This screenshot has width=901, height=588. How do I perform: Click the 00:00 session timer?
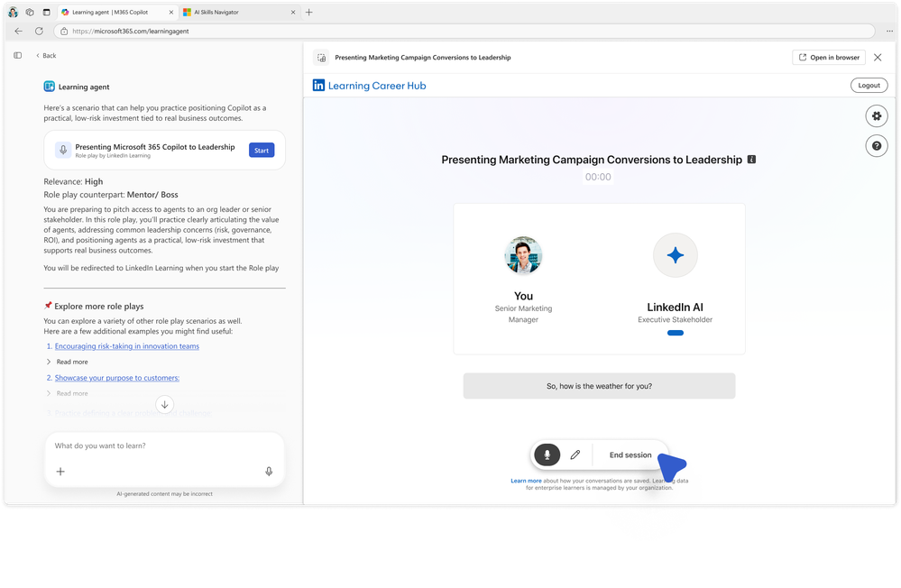coord(598,177)
